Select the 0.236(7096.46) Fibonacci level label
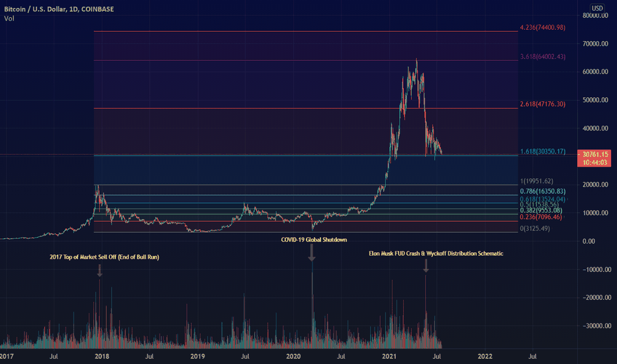617x364 pixels. click(x=541, y=217)
